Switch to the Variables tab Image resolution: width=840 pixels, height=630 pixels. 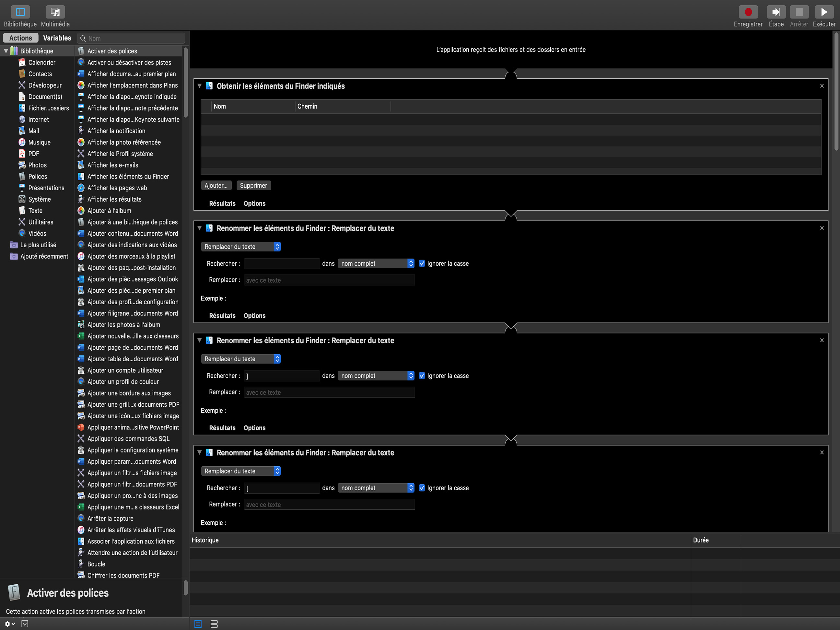coord(57,38)
